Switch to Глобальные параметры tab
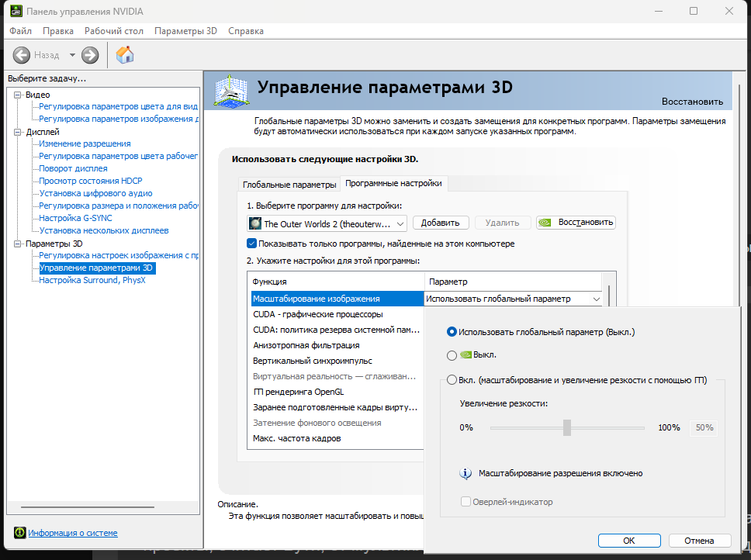 289,185
